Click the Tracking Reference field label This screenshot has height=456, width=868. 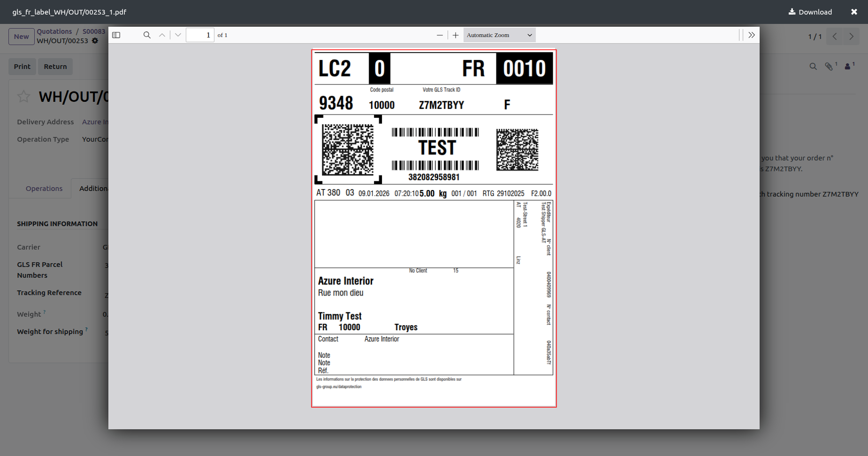tap(49, 293)
